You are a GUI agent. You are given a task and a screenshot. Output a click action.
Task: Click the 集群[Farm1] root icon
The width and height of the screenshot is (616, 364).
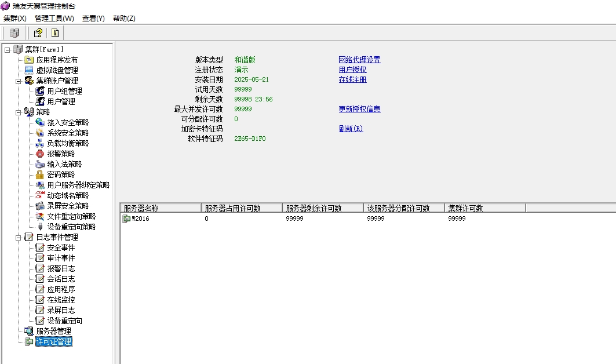tap(18, 49)
